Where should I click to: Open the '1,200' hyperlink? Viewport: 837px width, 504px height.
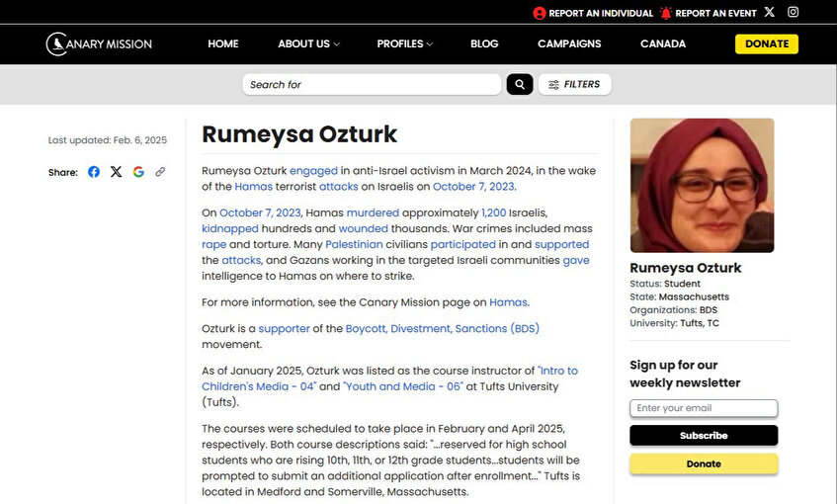click(494, 212)
